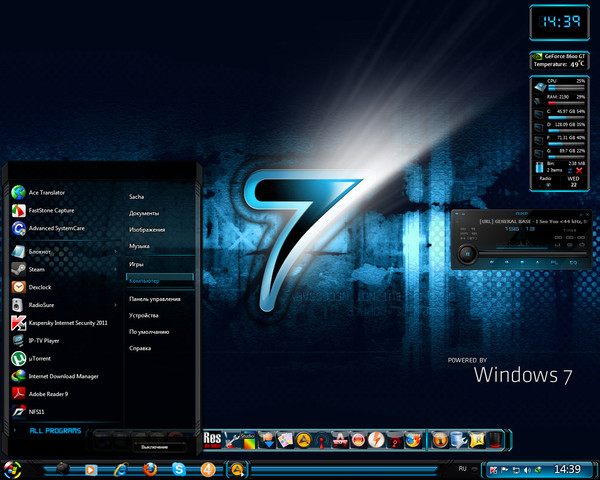Launch AIMP from the dock
The height and width of the screenshot is (480, 600).
click(303, 440)
